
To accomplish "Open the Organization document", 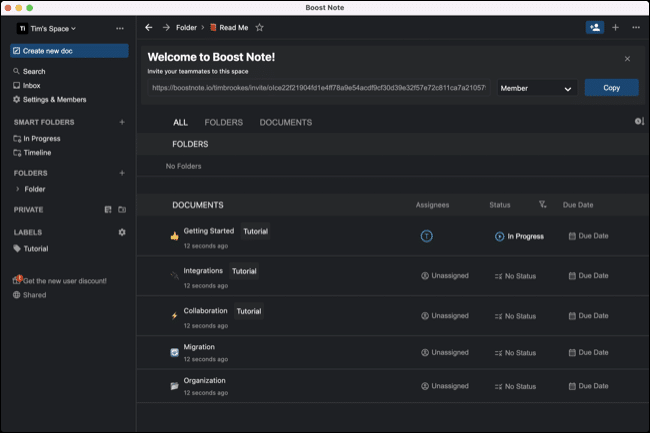I will pyautogui.click(x=204, y=380).
